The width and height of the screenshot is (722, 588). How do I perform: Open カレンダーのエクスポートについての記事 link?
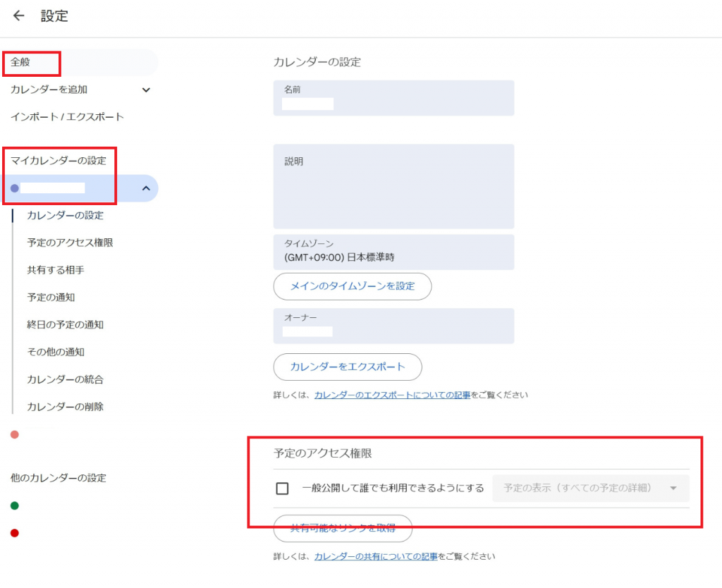coord(392,395)
